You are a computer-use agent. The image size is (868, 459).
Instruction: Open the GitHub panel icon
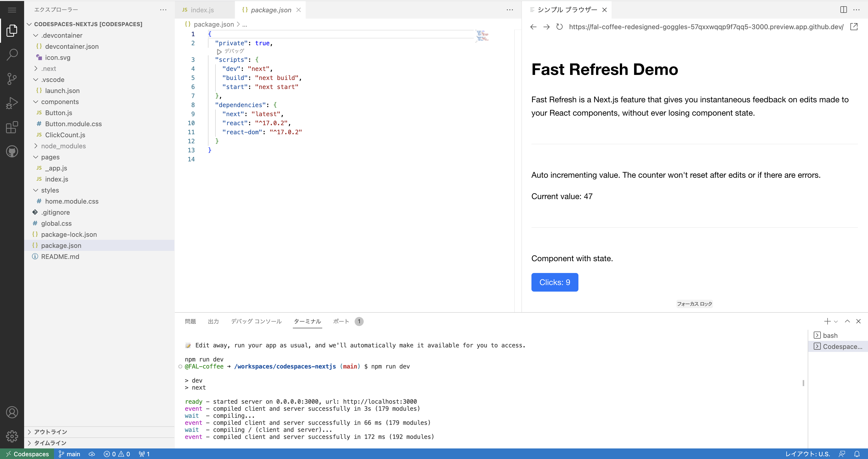click(12, 151)
